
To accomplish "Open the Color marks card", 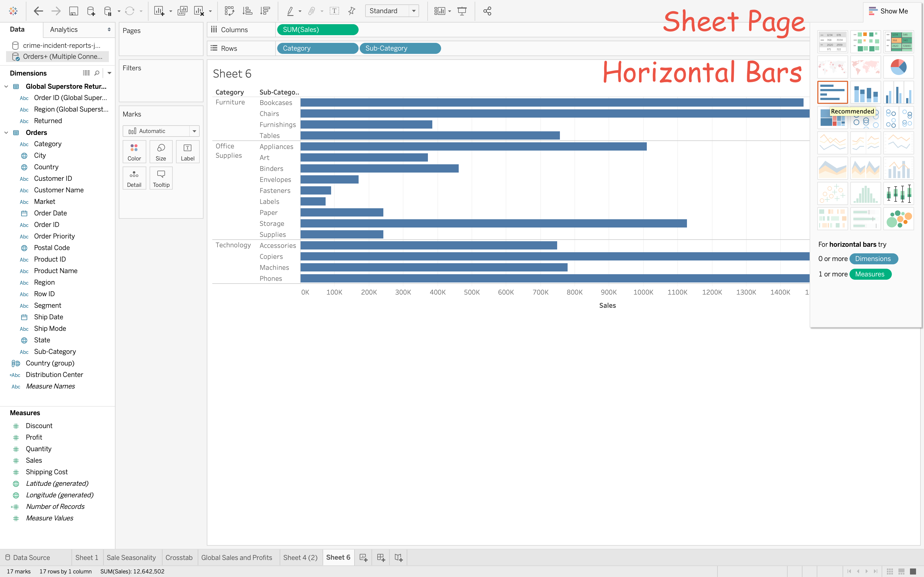I will tap(134, 151).
